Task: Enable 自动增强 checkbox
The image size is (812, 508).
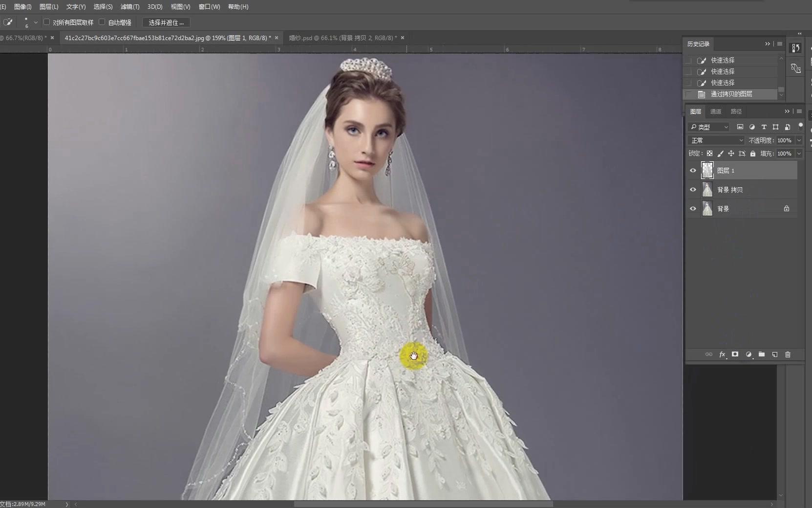Action: (x=102, y=22)
